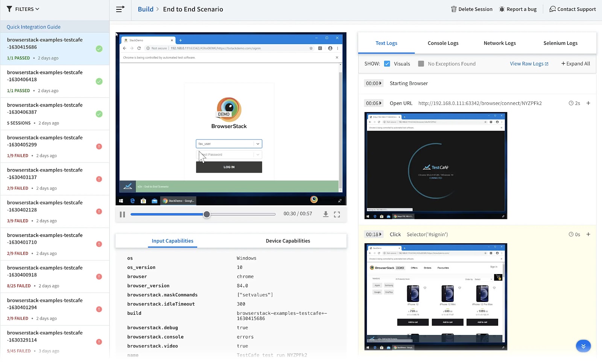Image resolution: width=602 pixels, height=364 pixels.
Task: Open the FILTERS funnel dropdown
Action: (23, 9)
